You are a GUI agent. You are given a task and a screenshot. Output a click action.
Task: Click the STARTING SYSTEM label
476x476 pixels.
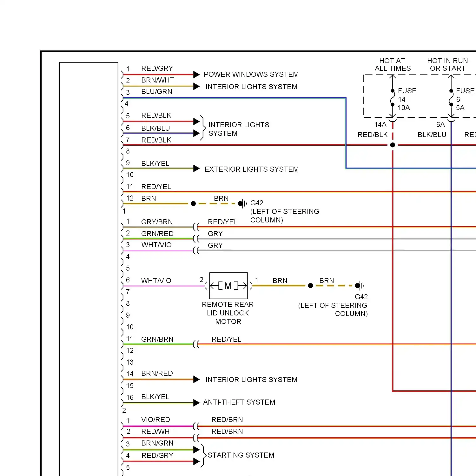pos(241,455)
